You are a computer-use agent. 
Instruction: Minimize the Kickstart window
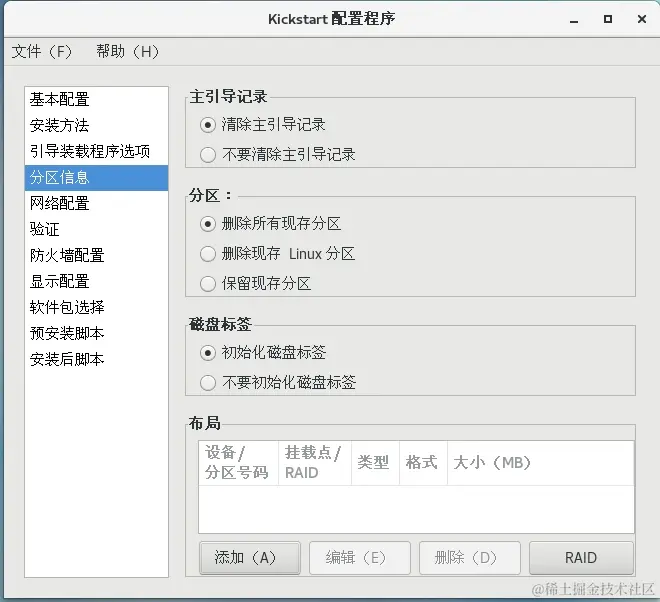click(x=574, y=20)
